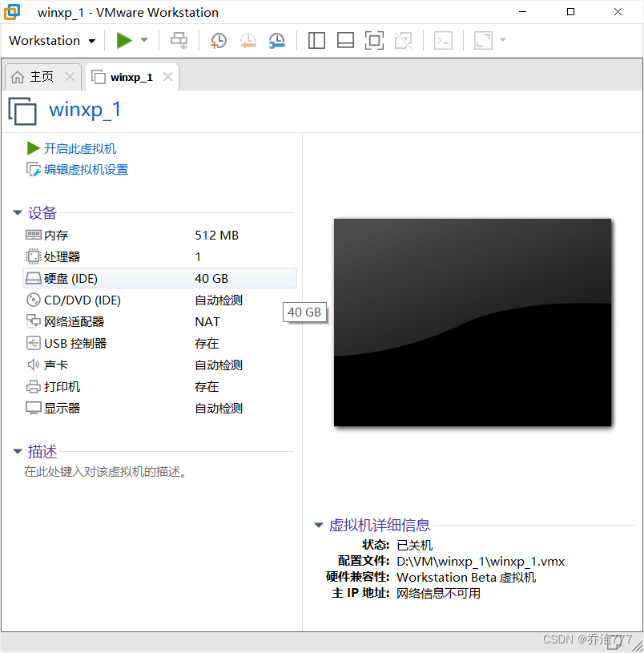The width and height of the screenshot is (644, 653).
Task: Open the power options dropdown arrow
Action: pyautogui.click(x=144, y=40)
